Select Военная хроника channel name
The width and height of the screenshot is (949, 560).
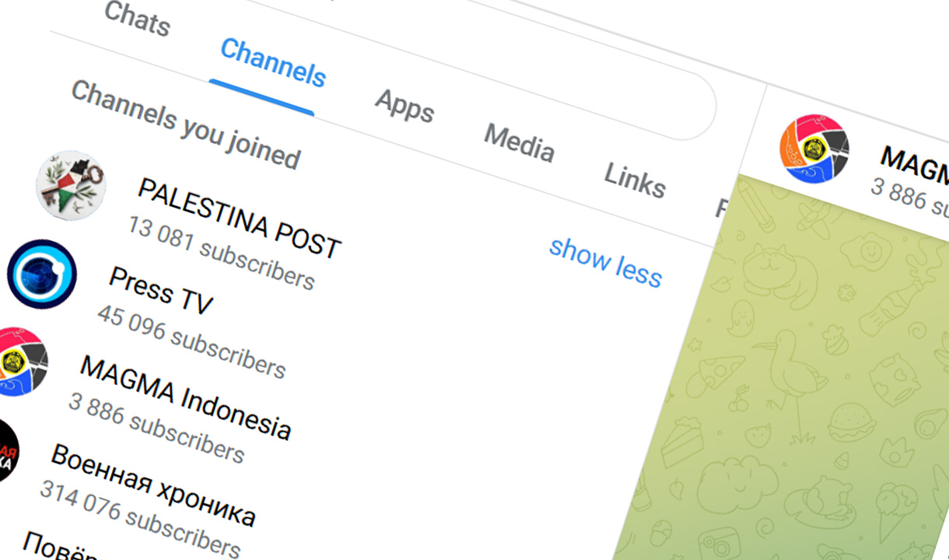[153, 485]
